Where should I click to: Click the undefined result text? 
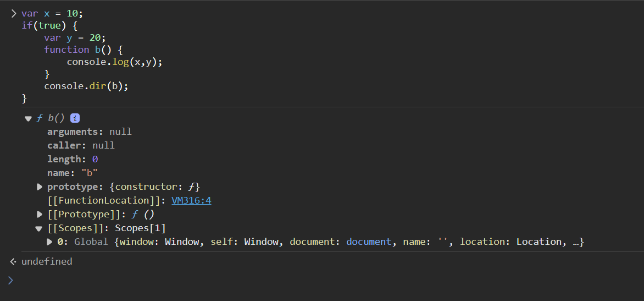[47, 261]
